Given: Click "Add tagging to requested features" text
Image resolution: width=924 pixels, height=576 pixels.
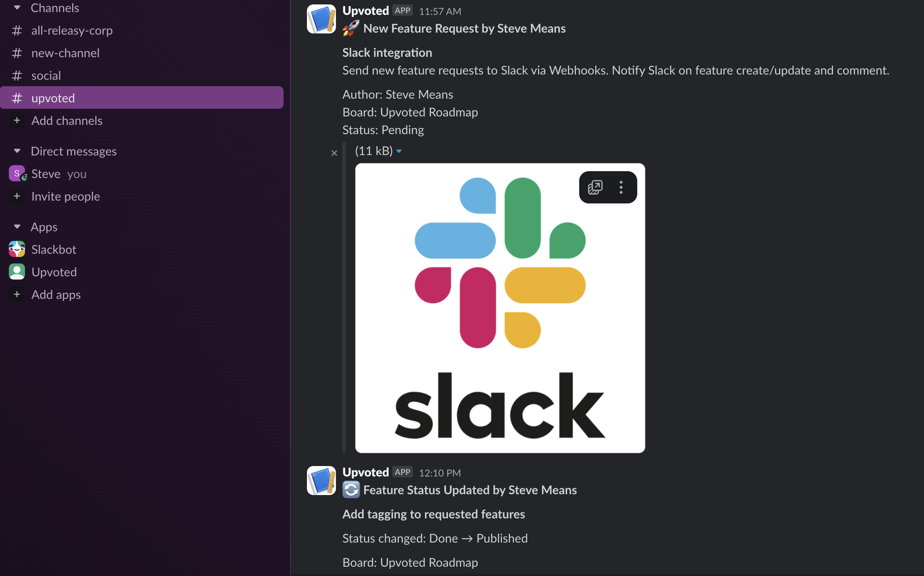Looking at the screenshot, I should click(433, 514).
